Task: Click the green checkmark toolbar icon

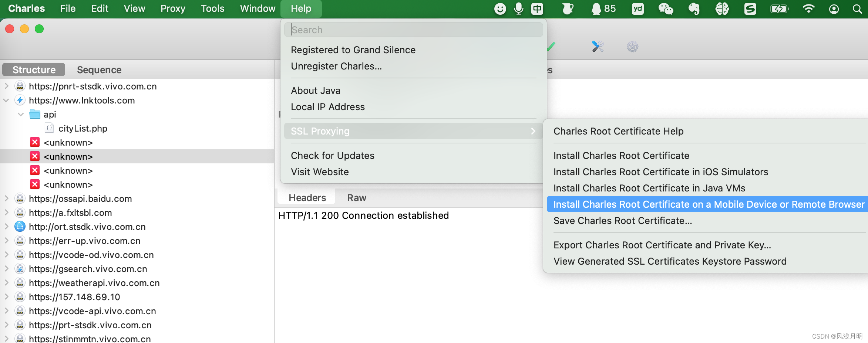Action: click(551, 47)
